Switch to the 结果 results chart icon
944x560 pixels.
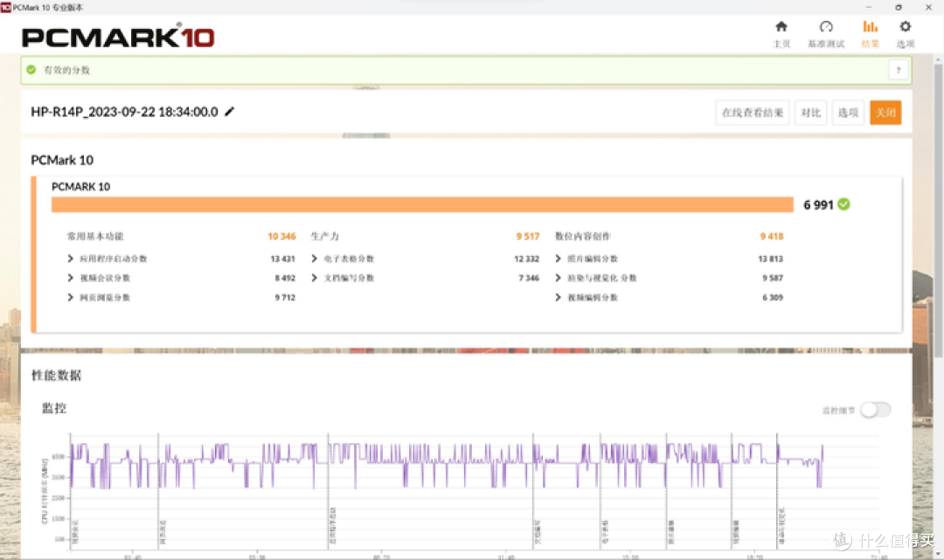[x=871, y=34]
